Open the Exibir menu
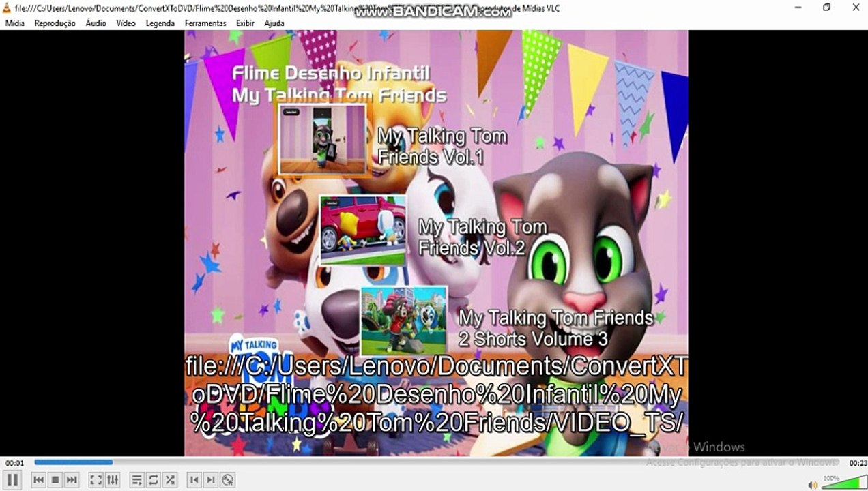 pos(245,23)
